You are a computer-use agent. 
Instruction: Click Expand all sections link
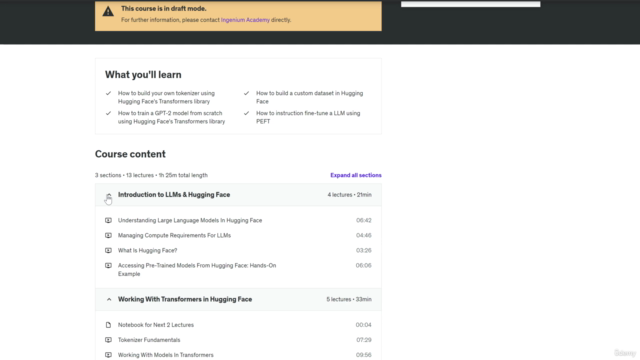(356, 175)
